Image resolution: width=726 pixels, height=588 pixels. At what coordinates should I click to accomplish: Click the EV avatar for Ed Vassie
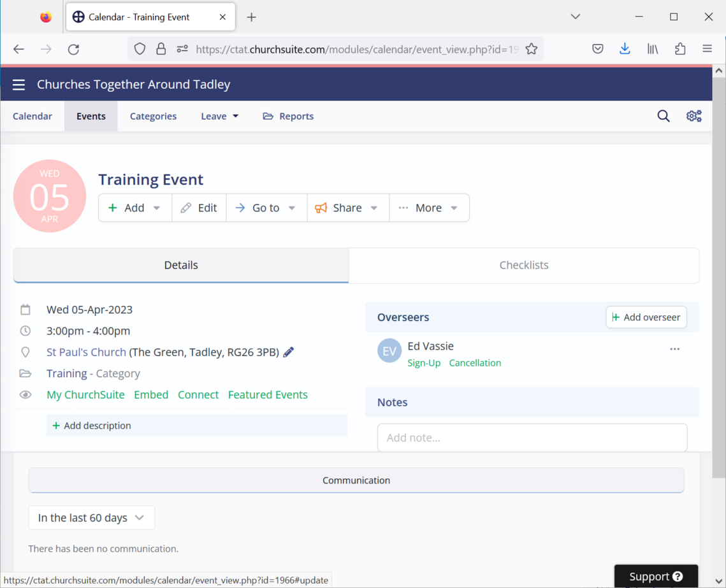389,350
